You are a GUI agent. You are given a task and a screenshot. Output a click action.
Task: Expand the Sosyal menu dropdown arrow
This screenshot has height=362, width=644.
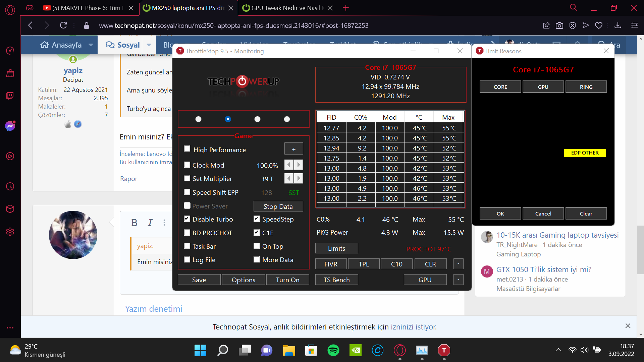149,45
